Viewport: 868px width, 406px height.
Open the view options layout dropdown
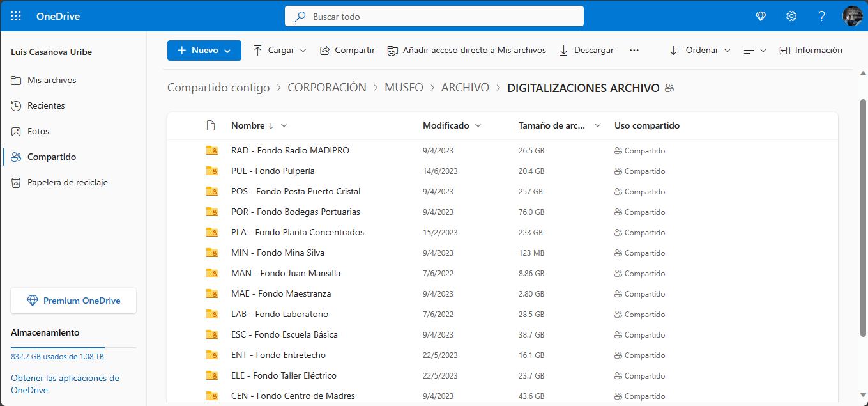tap(754, 51)
